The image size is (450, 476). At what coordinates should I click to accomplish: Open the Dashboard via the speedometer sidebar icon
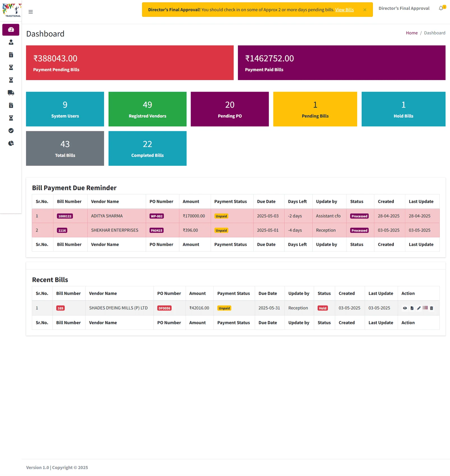tap(10, 30)
